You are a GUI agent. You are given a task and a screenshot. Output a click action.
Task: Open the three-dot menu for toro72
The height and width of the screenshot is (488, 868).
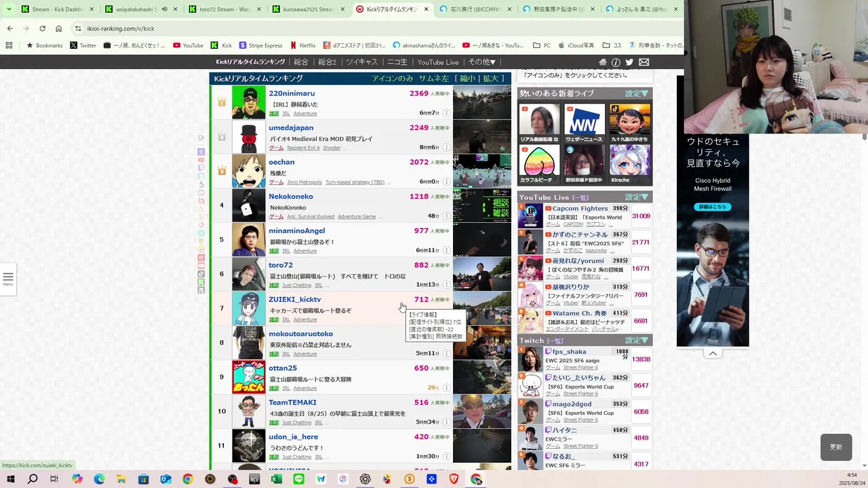tap(446, 285)
